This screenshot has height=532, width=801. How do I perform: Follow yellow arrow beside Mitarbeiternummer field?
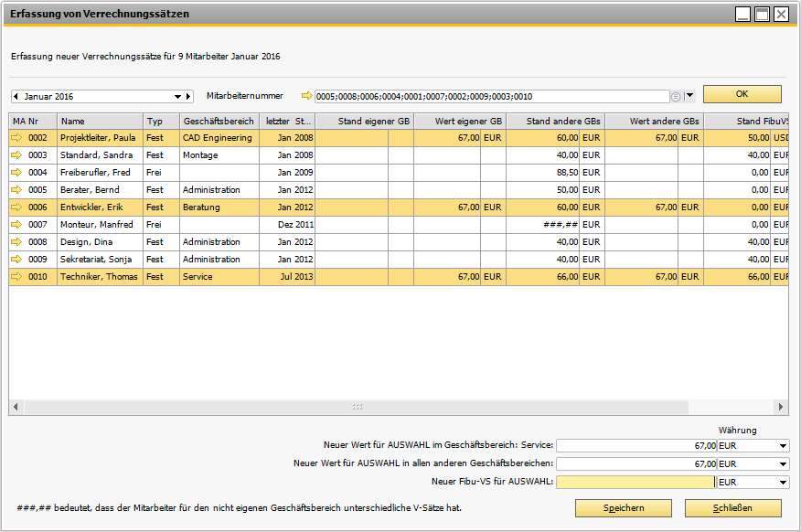pyautogui.click(x=306, y=95)
